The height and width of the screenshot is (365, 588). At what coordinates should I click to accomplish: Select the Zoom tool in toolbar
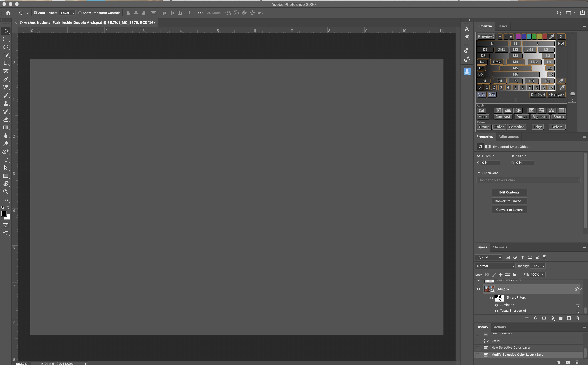coord(6,192)
